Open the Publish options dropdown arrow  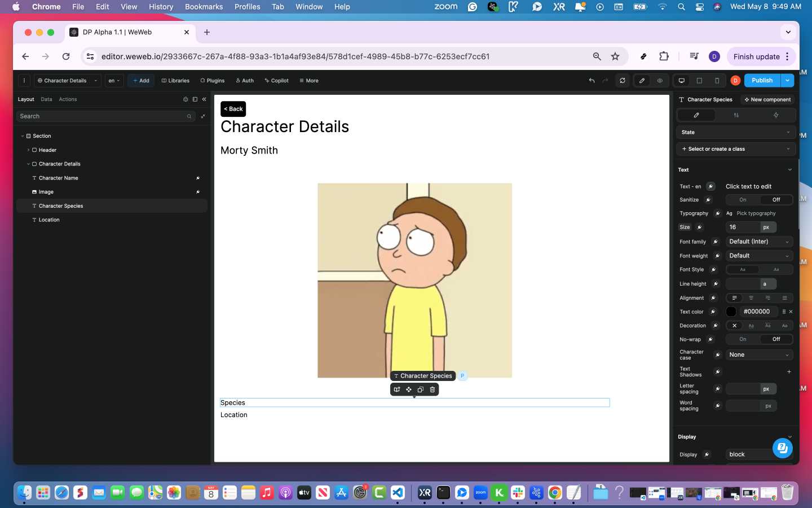(x=788, y=81)
